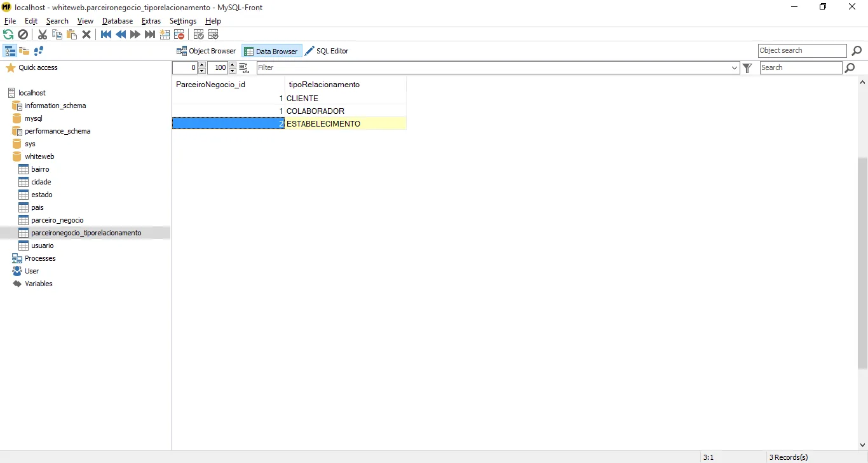Click the quick search toggle icon beside limit
Screen dimensions: 868x463
point(243,67)
